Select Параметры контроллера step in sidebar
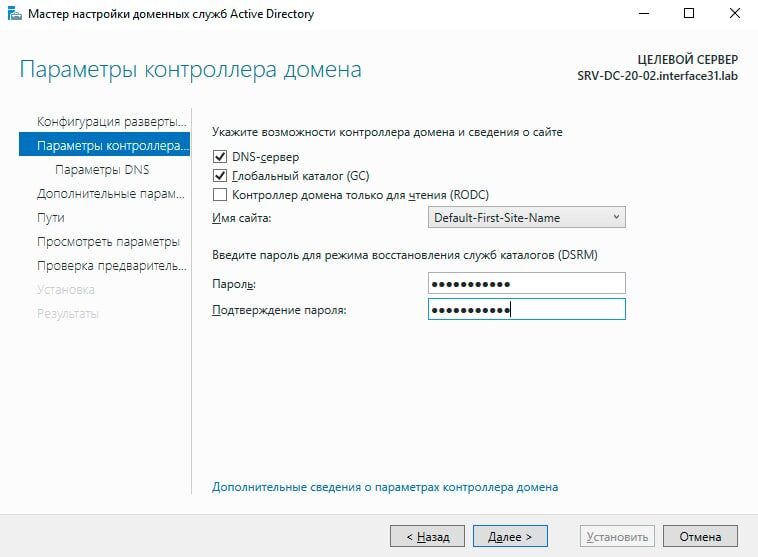This screenshot has height=557, width=758. point(104,145)
